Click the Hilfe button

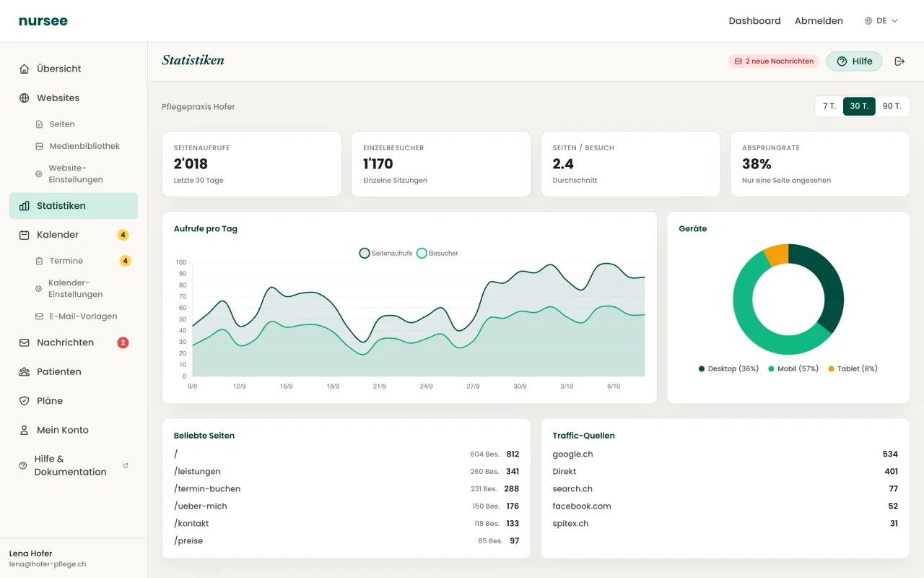(855, 61)
